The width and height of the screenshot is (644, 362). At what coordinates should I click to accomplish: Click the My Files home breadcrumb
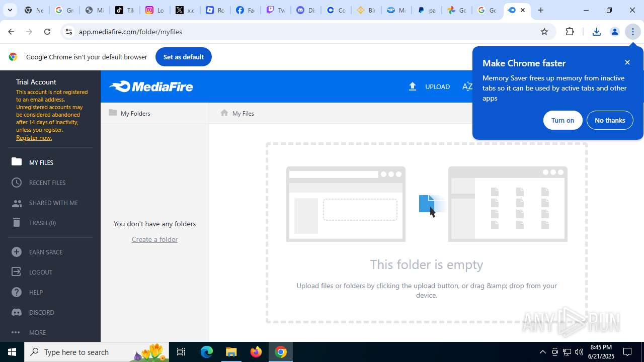237,113
